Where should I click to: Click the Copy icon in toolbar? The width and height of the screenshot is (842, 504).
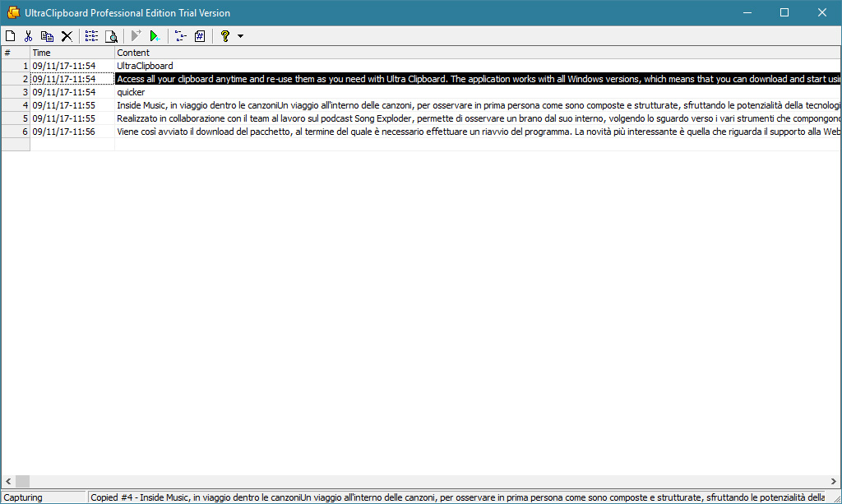click(x=47, y=36)
